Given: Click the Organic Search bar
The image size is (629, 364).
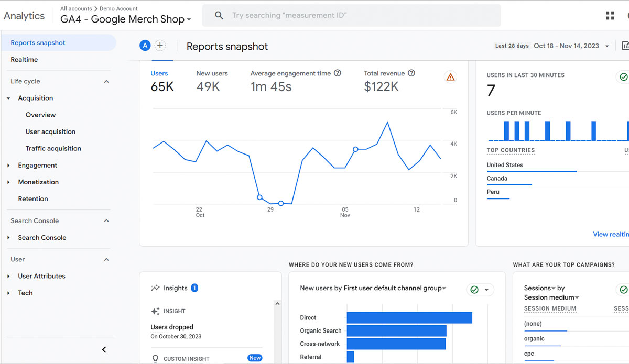Looking at the screenshot, I should tap(397, 331).
